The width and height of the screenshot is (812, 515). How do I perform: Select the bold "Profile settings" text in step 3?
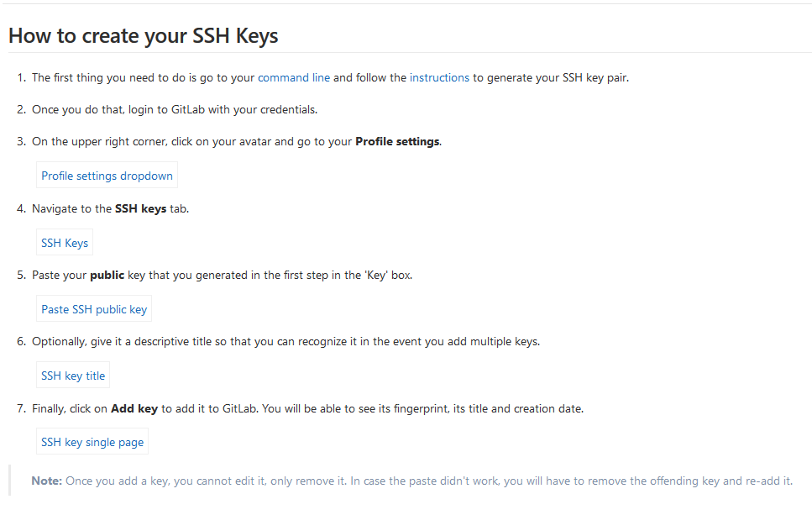[x=396, y=141]
